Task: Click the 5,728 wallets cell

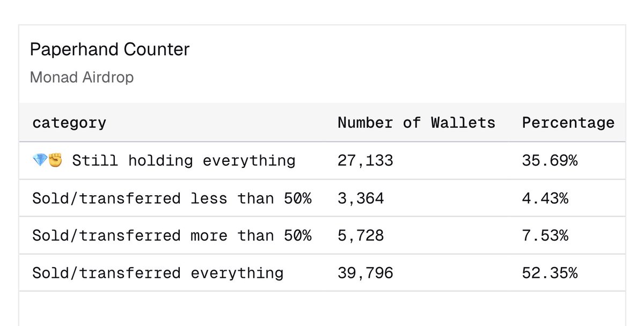Action: tap(361, 235)
